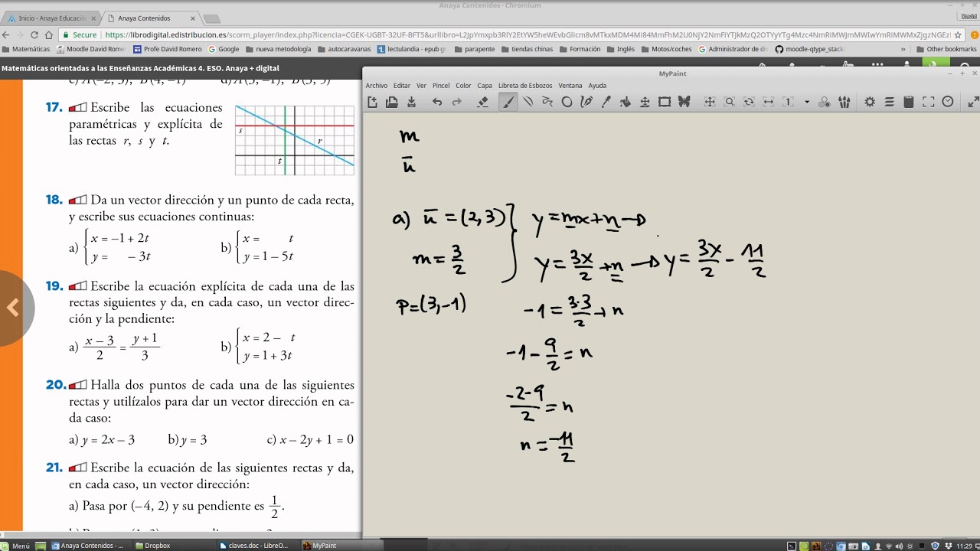Open nueva metodología bookmark folder
980x551 pixels.
coord(279,49)
